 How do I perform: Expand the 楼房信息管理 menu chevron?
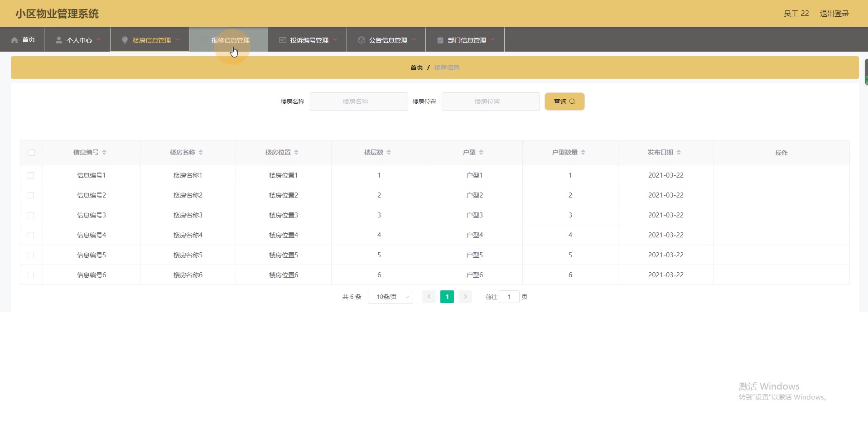[x=178, y=39]
